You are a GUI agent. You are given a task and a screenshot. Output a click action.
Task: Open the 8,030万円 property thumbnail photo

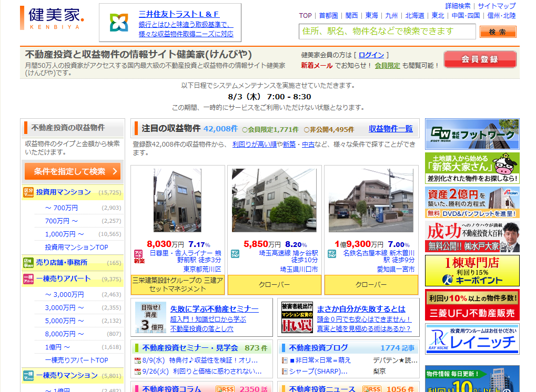click(170, 200)
